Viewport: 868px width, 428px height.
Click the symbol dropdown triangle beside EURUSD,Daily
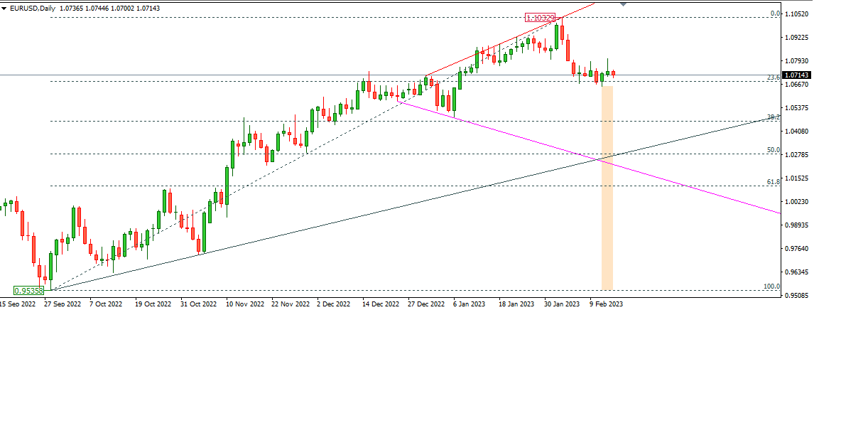[x=4, y=8]
